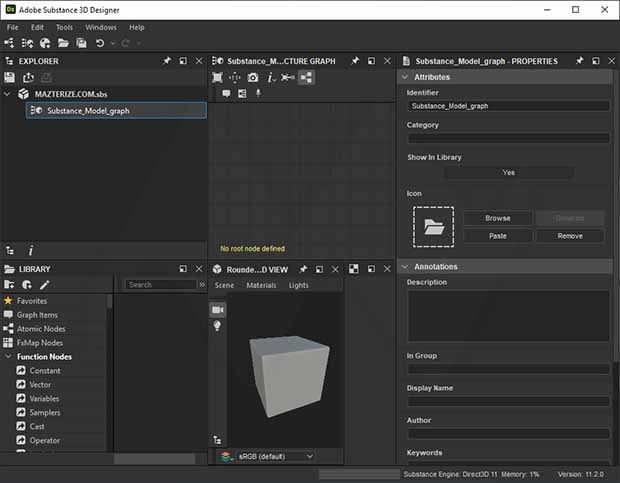Viewport: 620px width, 483px height.
Task: Click the Redo arrow icon
Action: (x=125, y=43)
